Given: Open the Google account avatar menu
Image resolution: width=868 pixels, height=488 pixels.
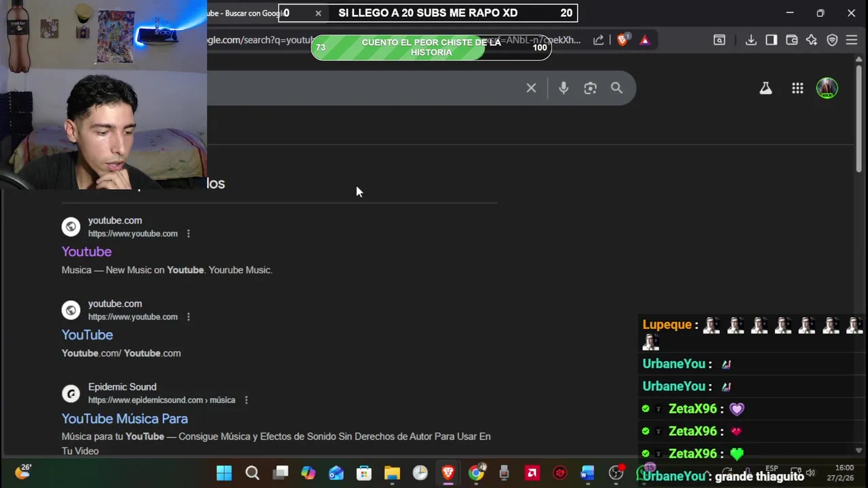Looking at the screenshot, I should 827,88.
